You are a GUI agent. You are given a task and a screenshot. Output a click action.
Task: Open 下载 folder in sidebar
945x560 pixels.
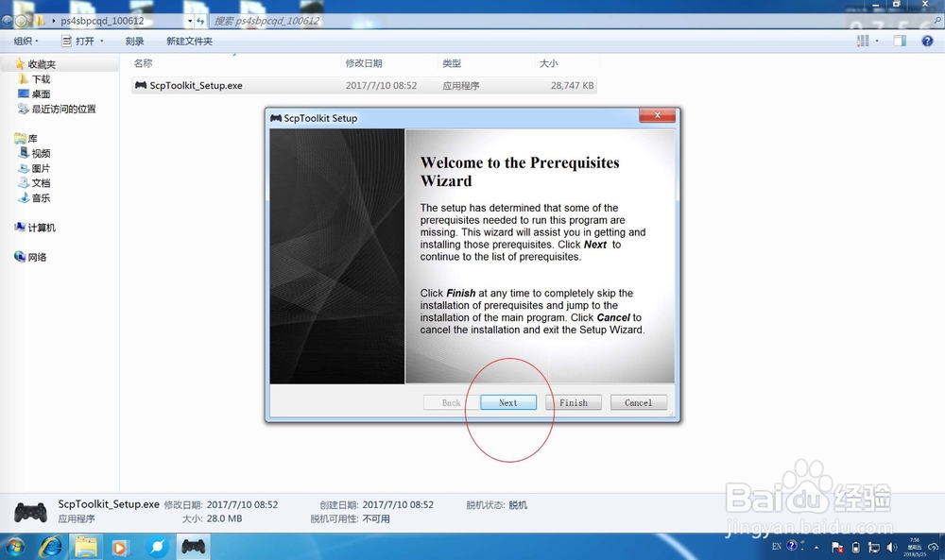41,79
